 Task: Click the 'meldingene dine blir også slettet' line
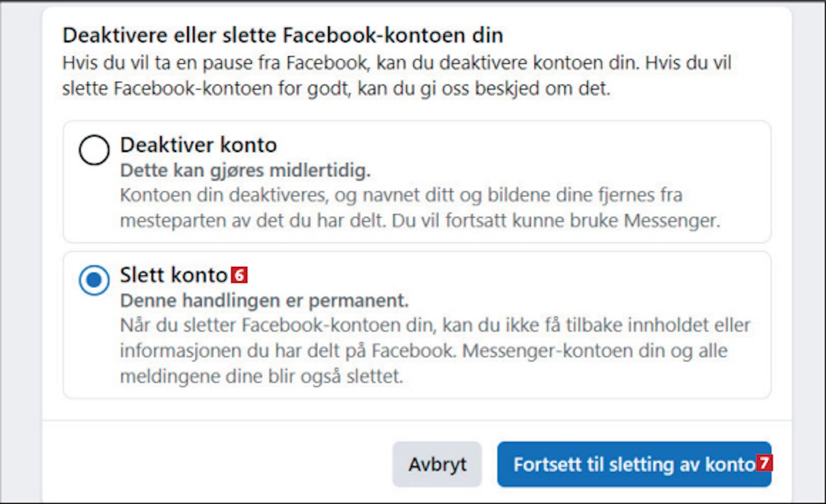pyautogui.click(x=262, y=376)
